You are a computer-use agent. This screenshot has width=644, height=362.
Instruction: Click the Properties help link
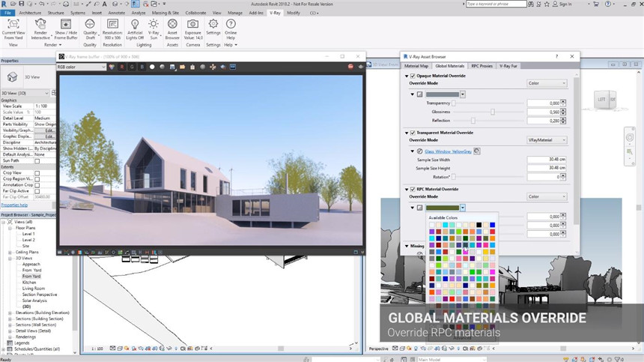pyautogui.click(x=15, y=204)
